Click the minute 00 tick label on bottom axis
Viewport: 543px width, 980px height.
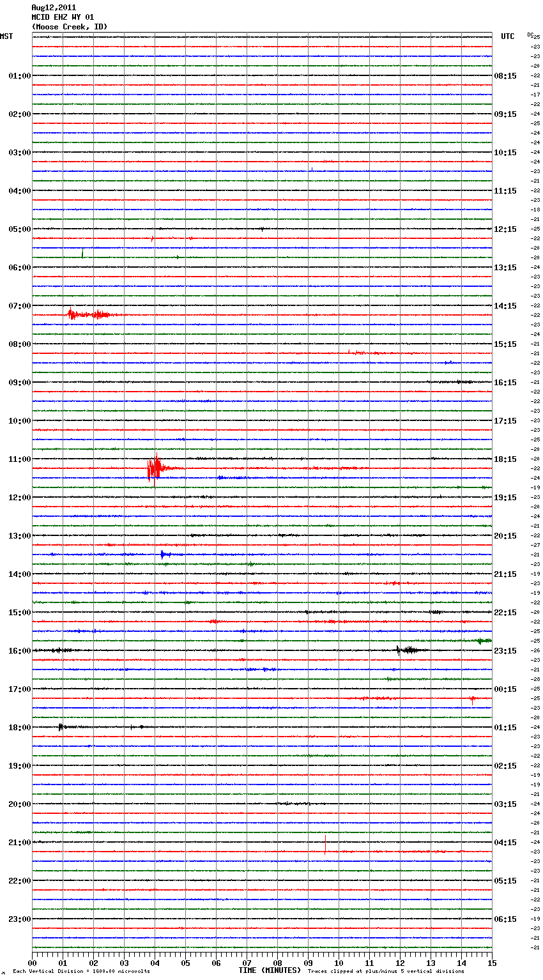[x=32, y=963]
